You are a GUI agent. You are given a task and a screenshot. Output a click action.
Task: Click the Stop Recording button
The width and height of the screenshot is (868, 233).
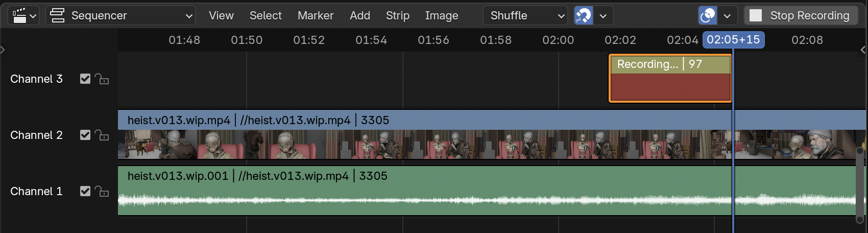(801, 16)
